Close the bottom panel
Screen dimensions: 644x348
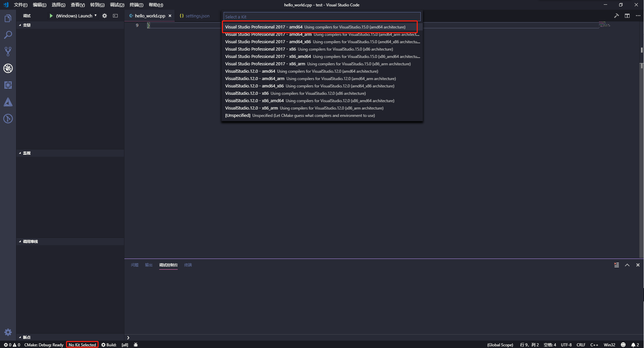(638, 265)
